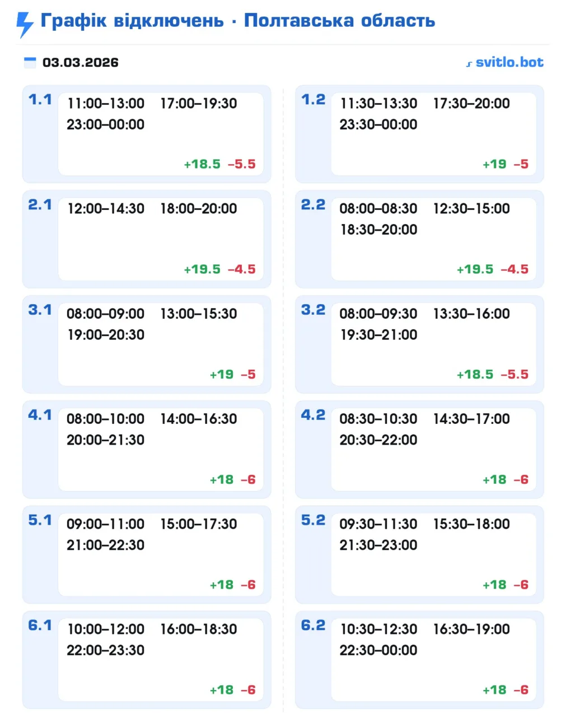Open the svitlo.bot link
The height and width of the screenshot is (728, 566).
509,62
